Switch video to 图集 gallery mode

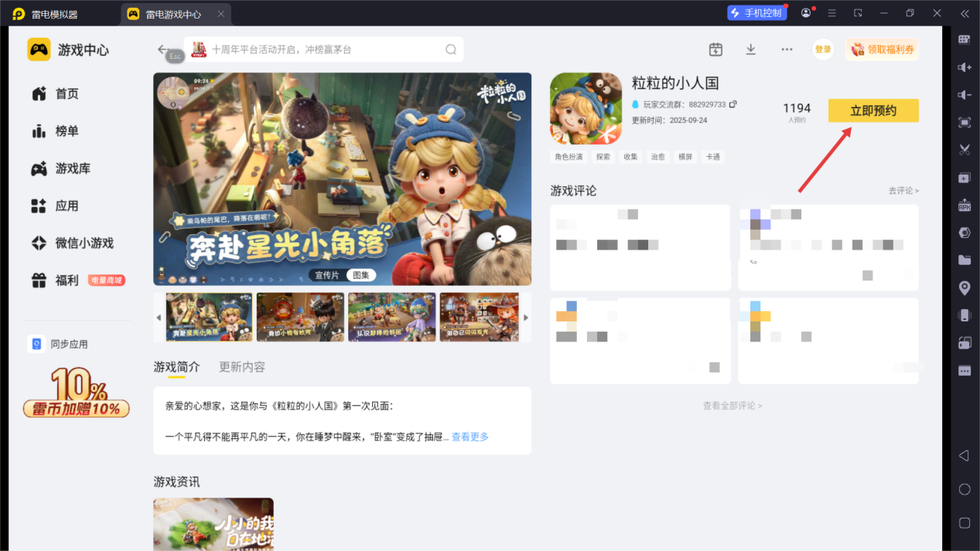(360, 274)
